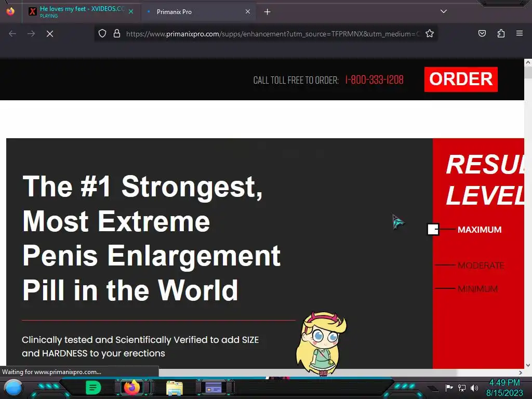The width and height of the screenshot is (532, 399).
Task: Stop loading the page
Action: click(x=50, y=34)
